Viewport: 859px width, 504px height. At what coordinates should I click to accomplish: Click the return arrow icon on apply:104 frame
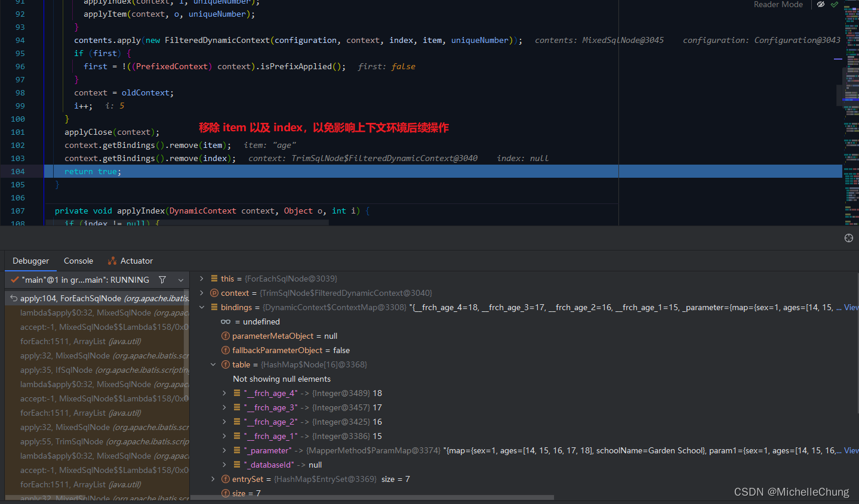pos(13,298)
